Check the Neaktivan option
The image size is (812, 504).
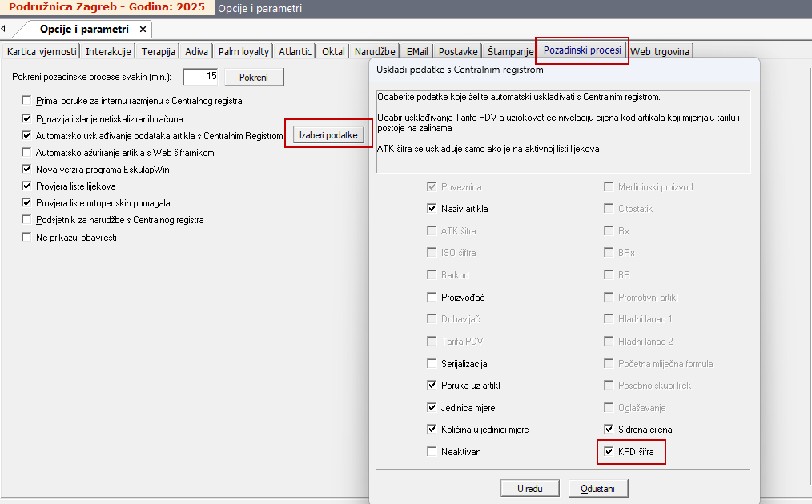coord(432,452)
